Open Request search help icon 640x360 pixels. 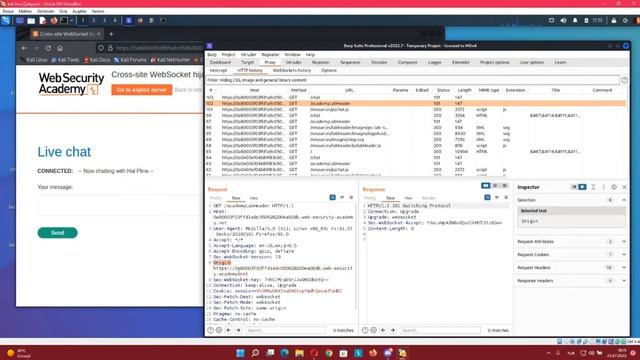210,330
